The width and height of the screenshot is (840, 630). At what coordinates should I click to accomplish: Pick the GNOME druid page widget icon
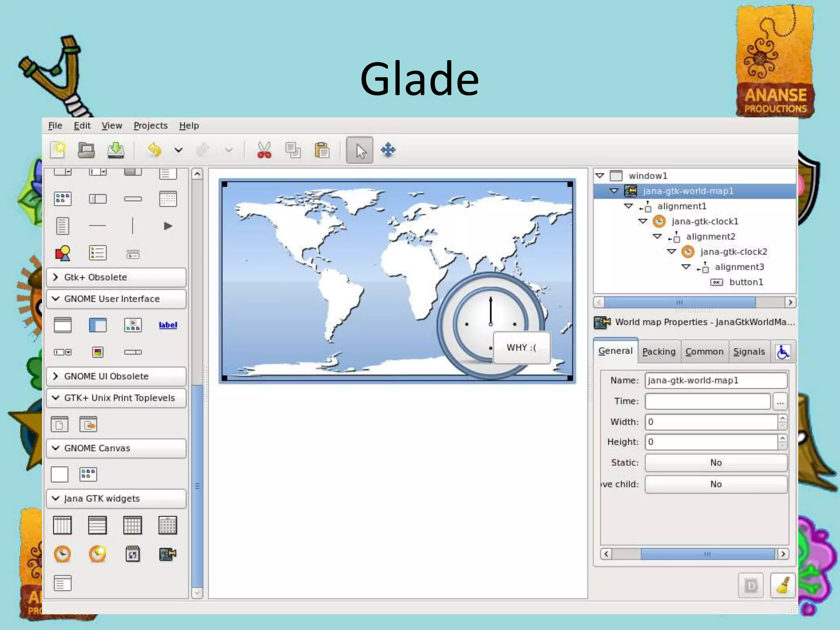click(98, 325)
